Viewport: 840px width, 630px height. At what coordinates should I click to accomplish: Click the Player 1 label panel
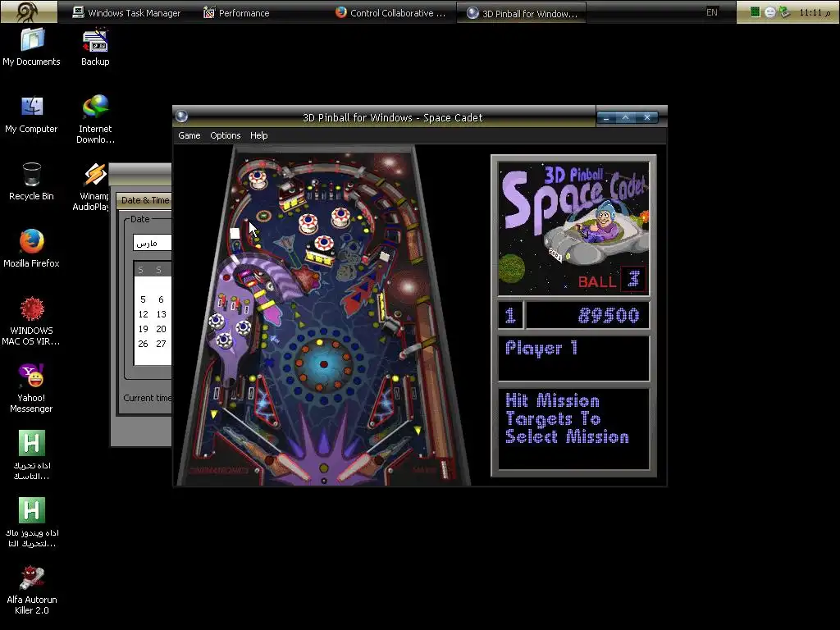click(x=573, y=358)
